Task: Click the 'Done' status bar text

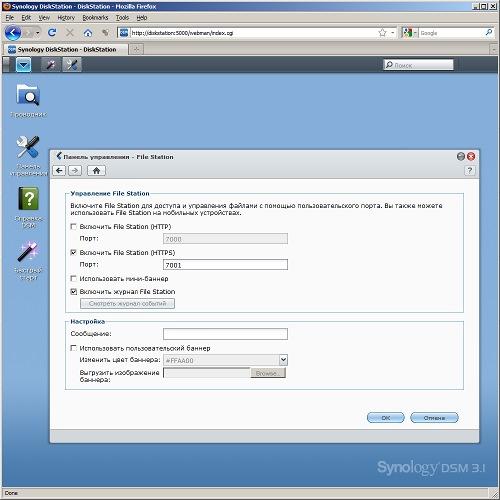Action: pos(11,493)
